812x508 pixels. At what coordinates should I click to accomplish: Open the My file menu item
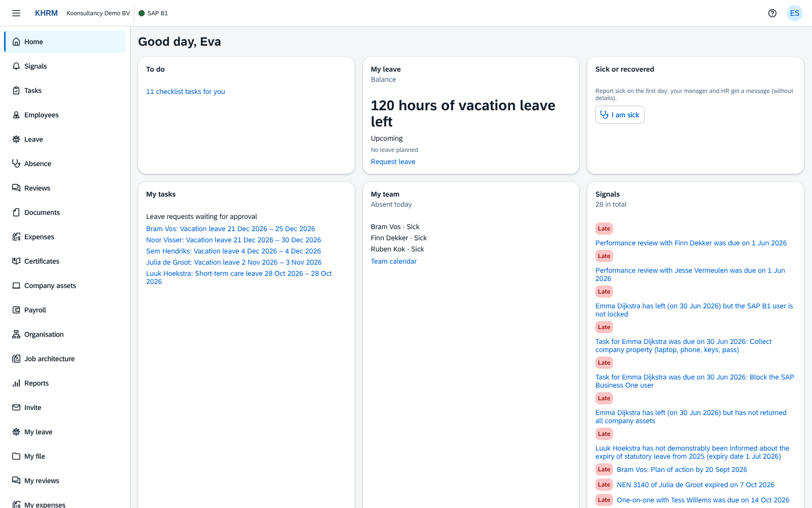[x=65, y=456]
